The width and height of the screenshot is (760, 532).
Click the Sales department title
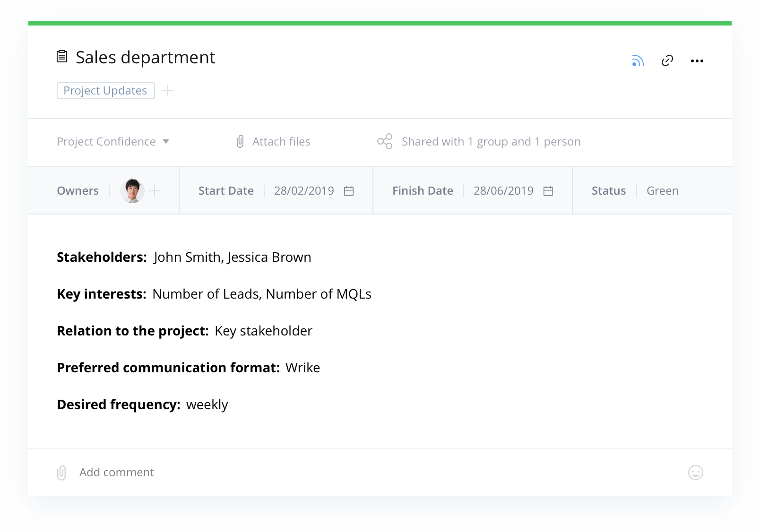coord(145,57)
